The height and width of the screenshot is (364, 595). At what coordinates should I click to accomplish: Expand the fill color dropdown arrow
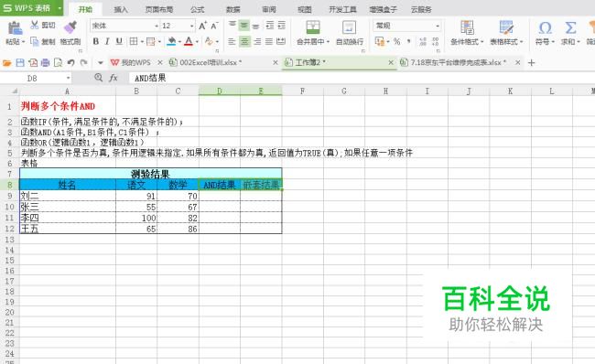178,42
